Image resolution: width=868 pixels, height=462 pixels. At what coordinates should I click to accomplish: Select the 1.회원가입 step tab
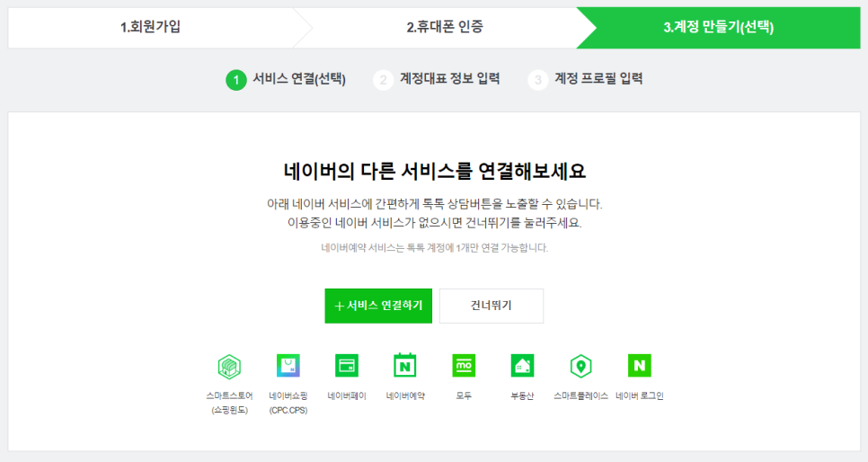click(151, 27)
